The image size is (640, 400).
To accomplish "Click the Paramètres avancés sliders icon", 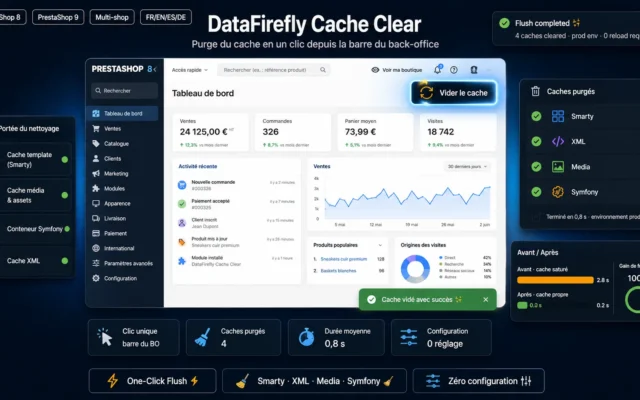I will 96,263.
